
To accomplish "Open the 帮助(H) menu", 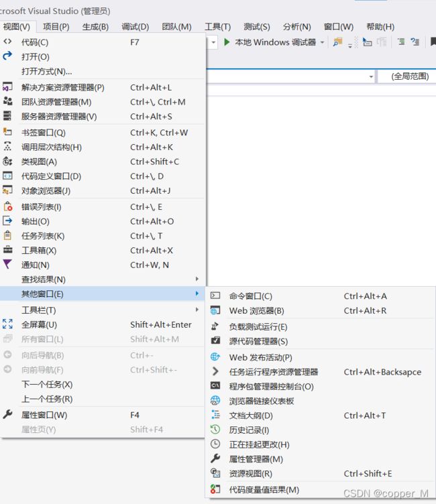I will click(380, 27).
